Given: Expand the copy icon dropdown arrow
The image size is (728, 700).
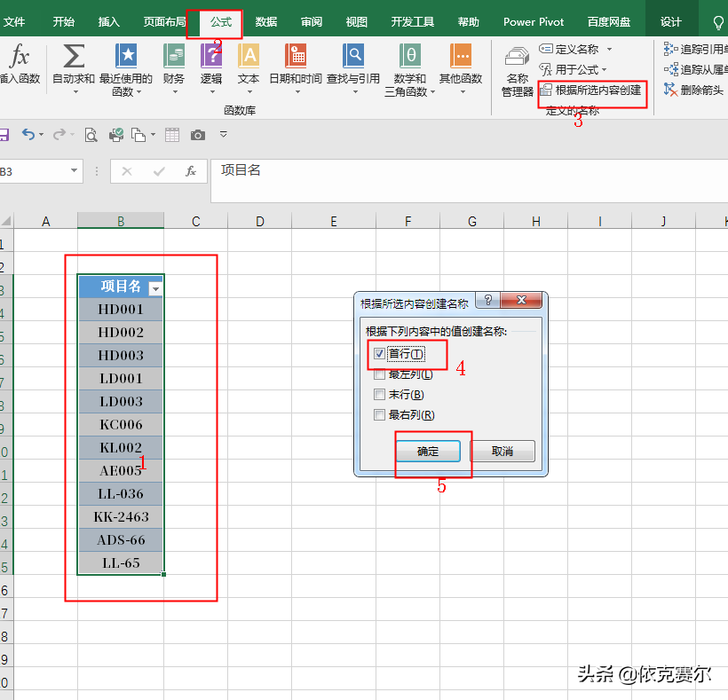Looking at the screenshot, I should [x=154, y=135].
